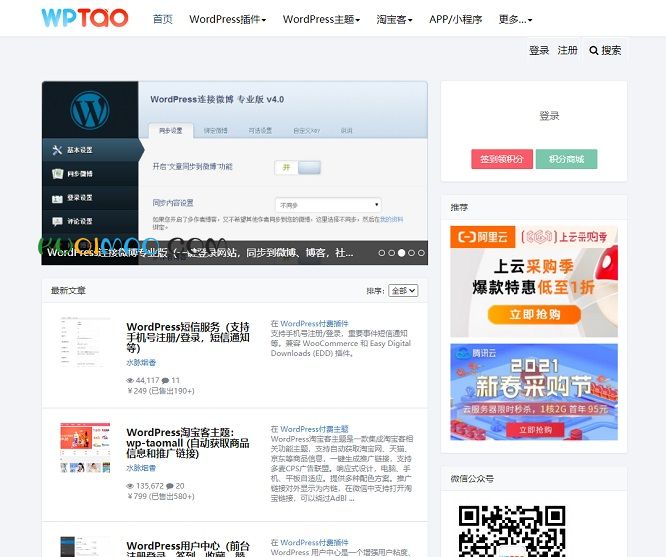The width and height of the screenshot is (666, 557).
Task: Click the views eye icon beside 135,672
Action: (130, 486)
